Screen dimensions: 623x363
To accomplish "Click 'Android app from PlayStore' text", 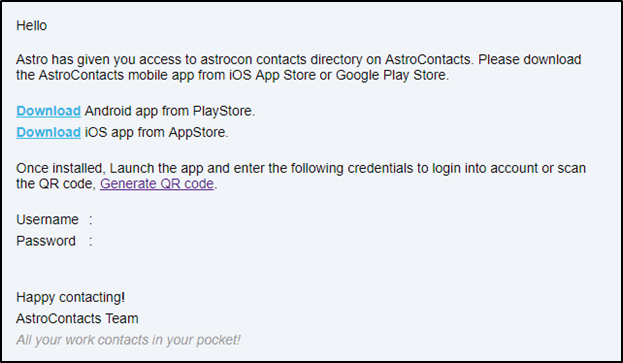I will coord(170,111).
